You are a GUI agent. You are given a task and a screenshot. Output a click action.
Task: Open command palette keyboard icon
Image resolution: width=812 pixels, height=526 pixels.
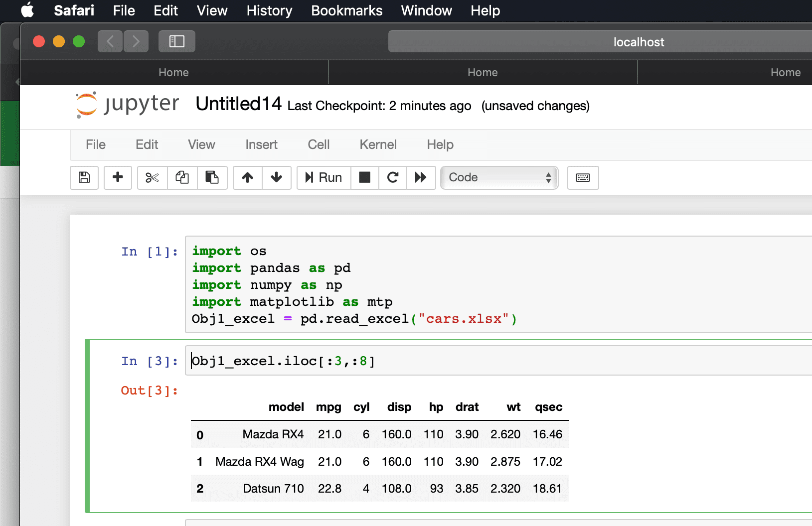click(x=583, y=177)
